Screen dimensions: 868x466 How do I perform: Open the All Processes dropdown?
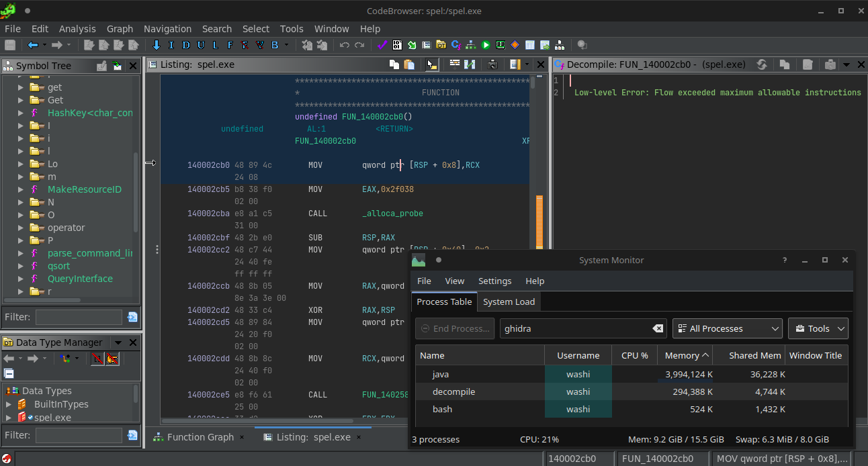click(x=728, y=328)
